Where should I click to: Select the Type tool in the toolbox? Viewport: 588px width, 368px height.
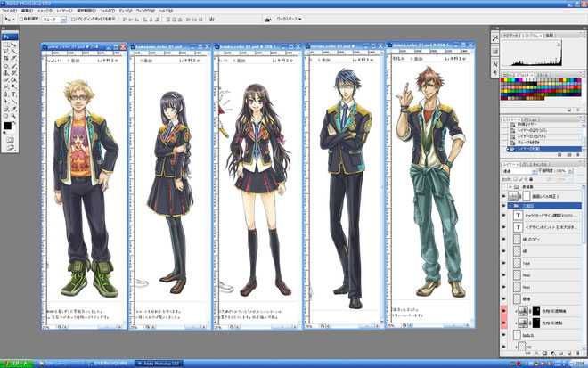13,94
